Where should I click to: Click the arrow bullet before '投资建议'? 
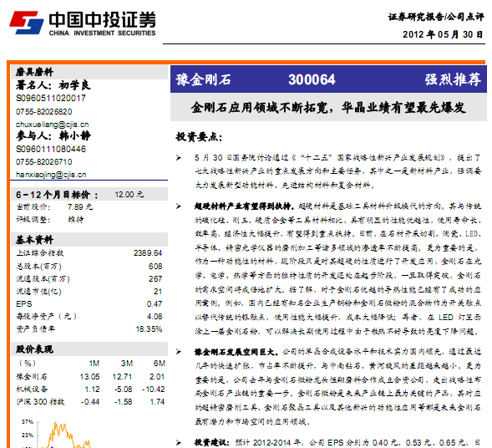[179, 443]
